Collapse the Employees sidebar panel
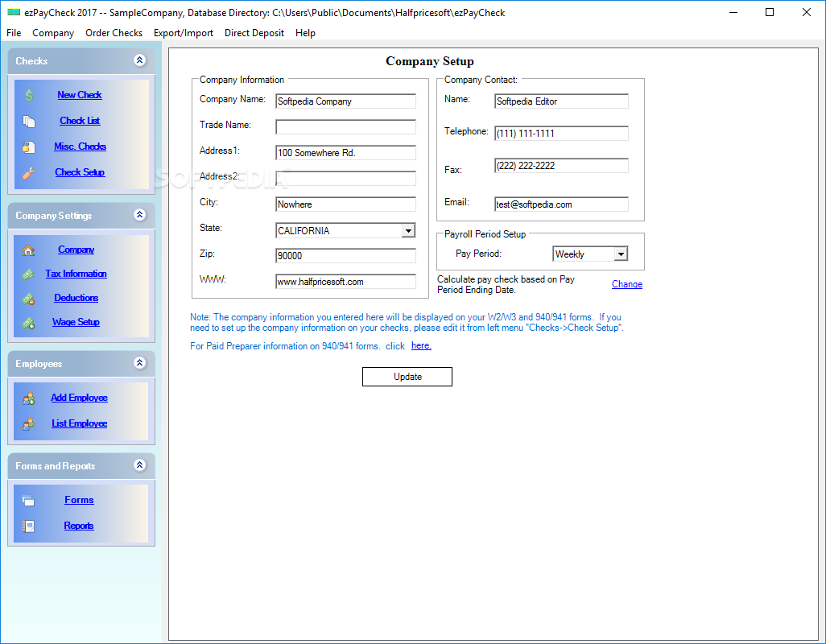 (x=139, y=363)
